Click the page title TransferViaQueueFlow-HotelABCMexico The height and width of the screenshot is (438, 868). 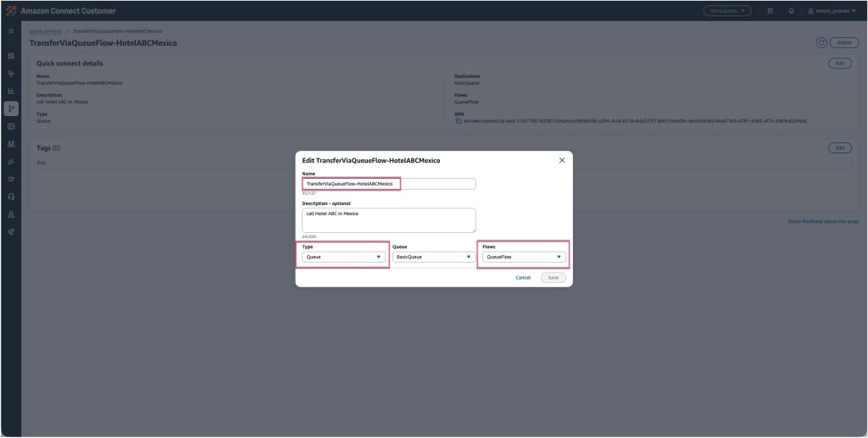click(103, 43)
